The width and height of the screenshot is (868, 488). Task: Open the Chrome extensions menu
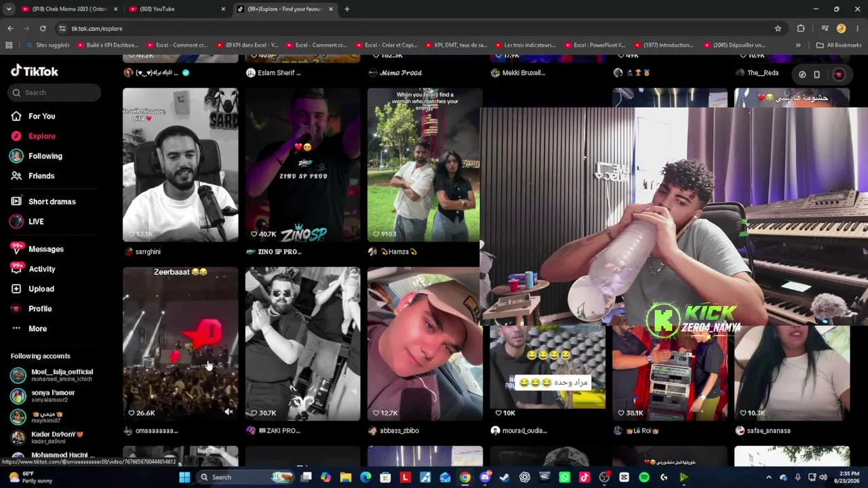[801, 28]
